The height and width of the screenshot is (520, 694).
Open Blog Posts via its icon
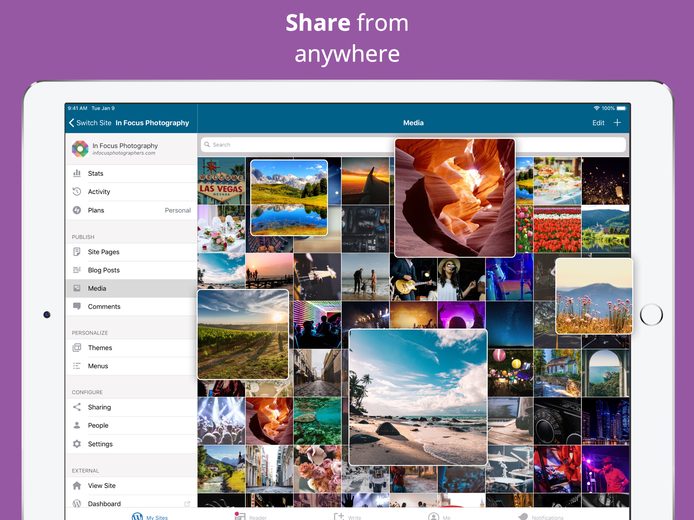pos(77,270)
